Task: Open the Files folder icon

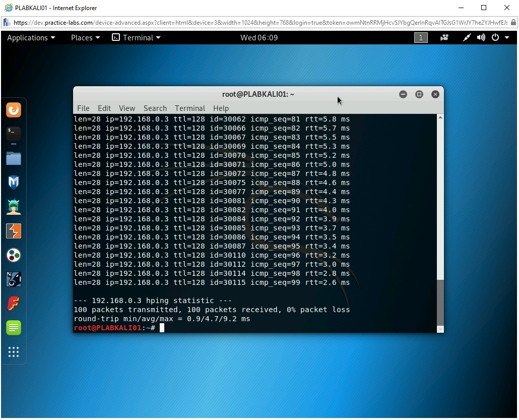Action: [x=14, y=158]
